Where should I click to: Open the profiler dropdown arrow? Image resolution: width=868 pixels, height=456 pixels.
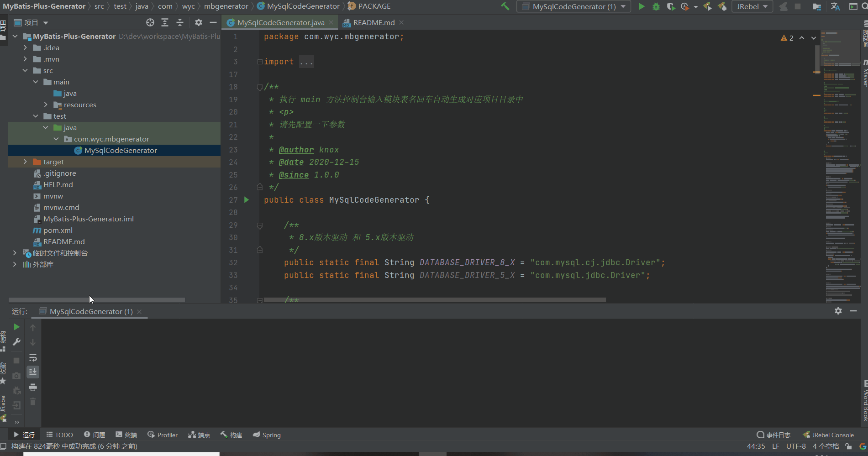point(695,7)
